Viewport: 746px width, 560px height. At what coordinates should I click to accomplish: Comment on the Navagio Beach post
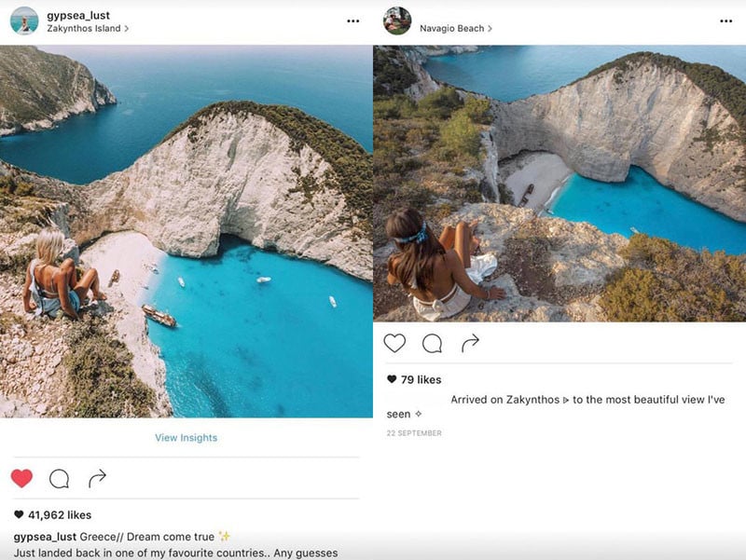click(433, 343)
